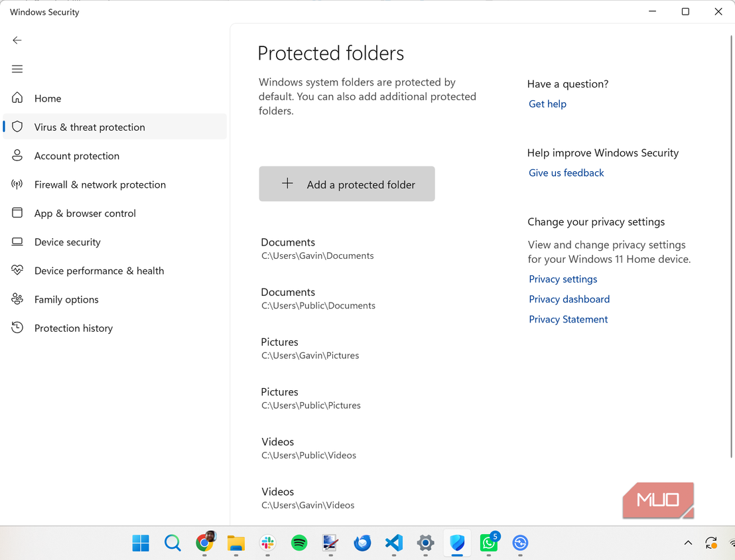Select Pictures folder at C:\Users\Public\Pictures
The image size is (735, 560).
310,398
